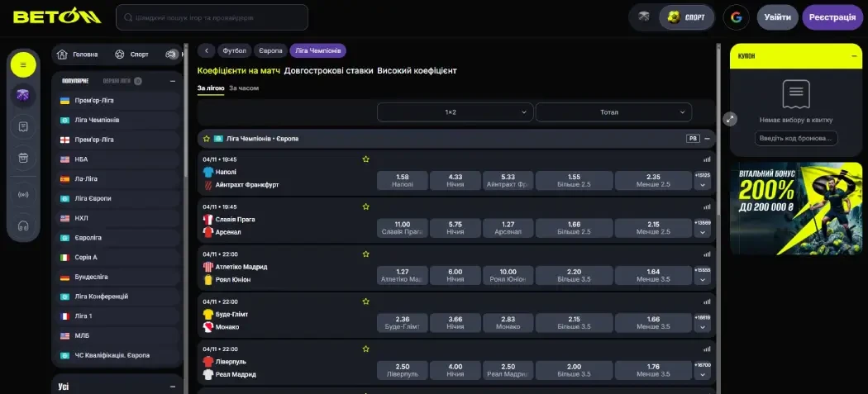Screen dimensions: 868x394
Task: Open the yellow hamburger menu in sidebar
Action: coord(23,64)
